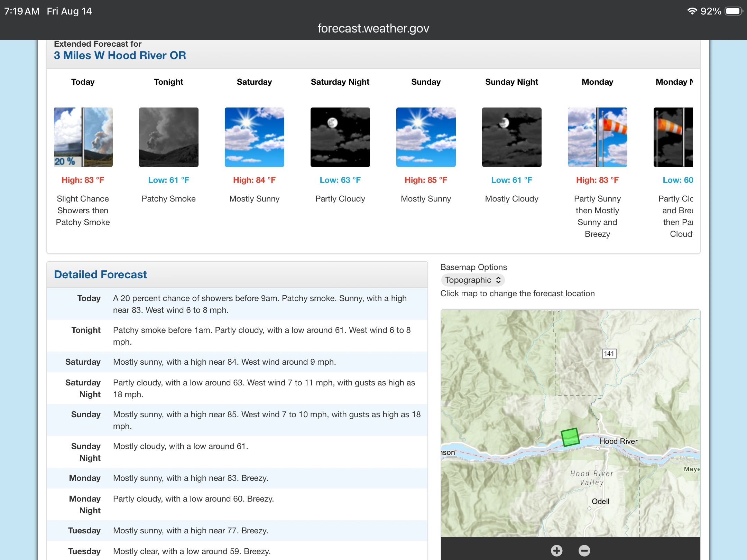Select the 'Low: 61 °F' Sunday Night text
Viewport: 747px width, 560px height.
(x=512, y=180)
